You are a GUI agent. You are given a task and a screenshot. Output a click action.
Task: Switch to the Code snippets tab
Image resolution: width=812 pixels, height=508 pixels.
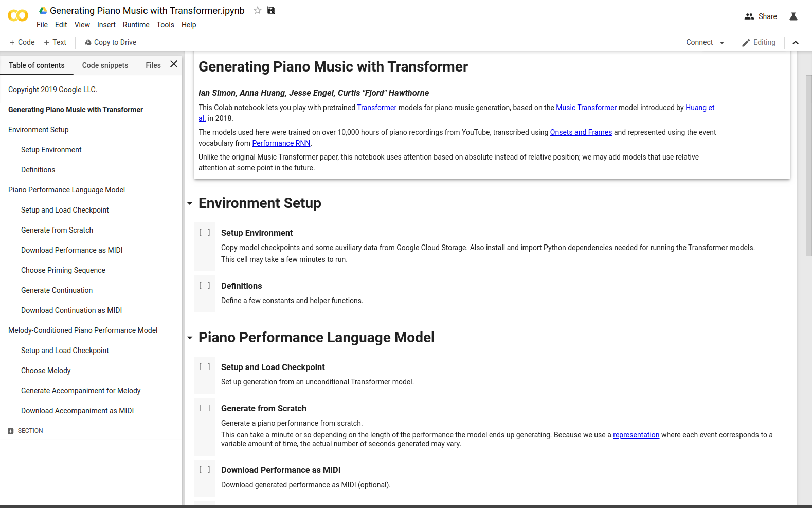[105, 65]
